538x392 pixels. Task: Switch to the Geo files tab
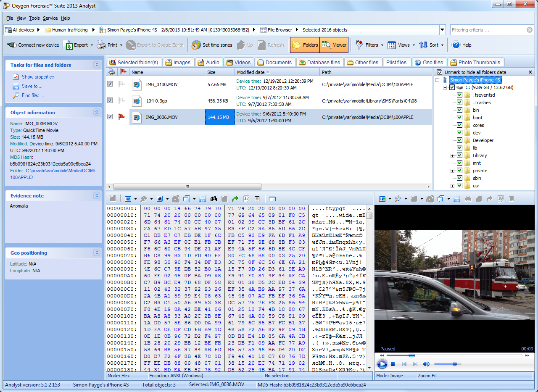429,62
